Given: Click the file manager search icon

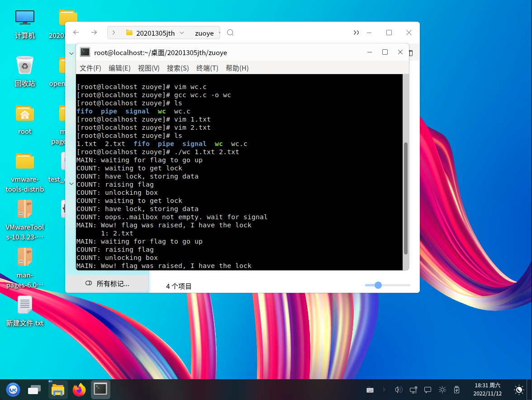Looking at the screenshot, I should point(230,33).
